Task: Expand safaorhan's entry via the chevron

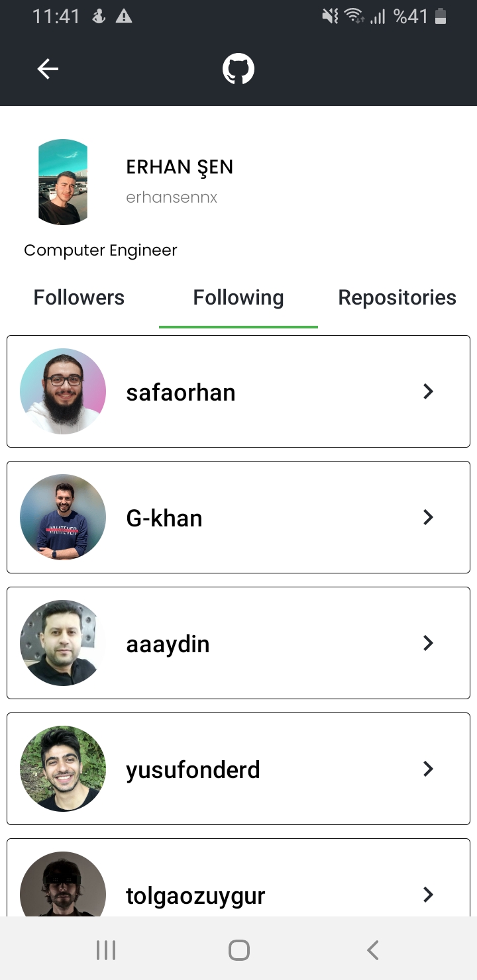Action: point(428,391)
